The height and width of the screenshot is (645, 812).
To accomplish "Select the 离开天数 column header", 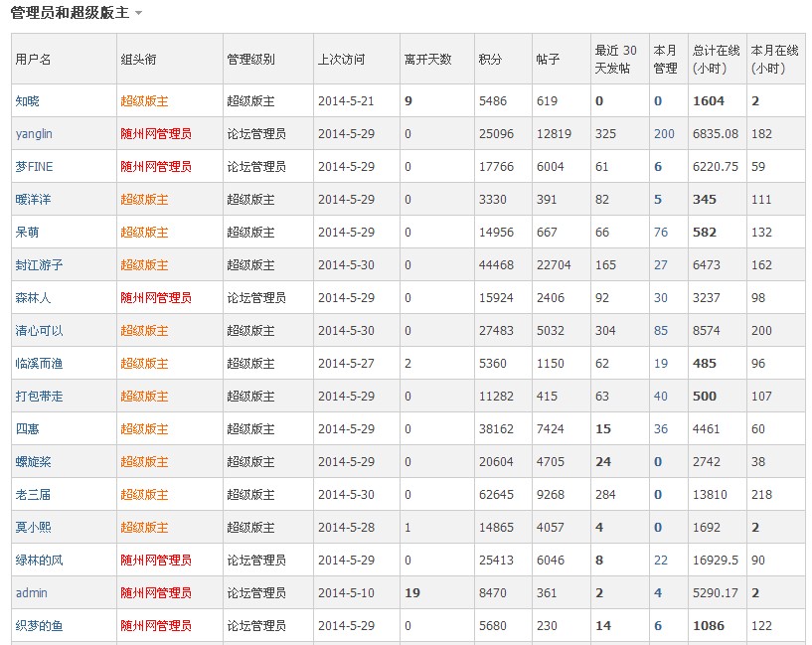I will [427, 59].
